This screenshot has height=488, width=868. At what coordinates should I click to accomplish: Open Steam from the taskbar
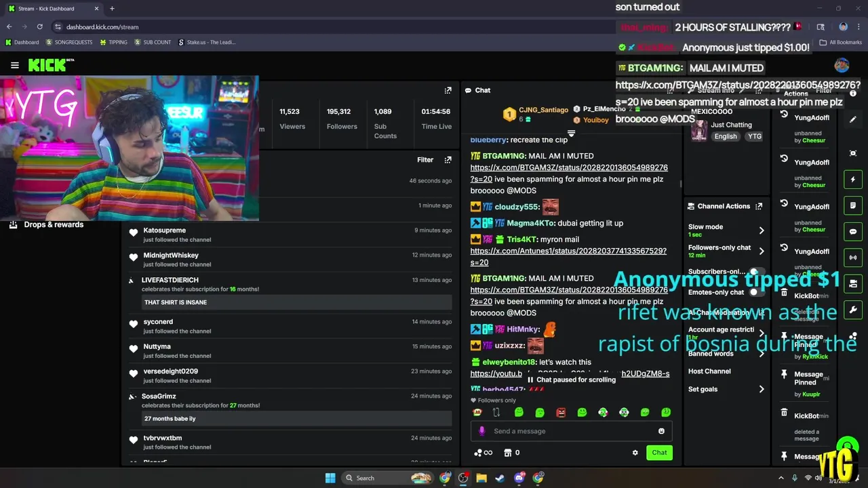[500, 478]
